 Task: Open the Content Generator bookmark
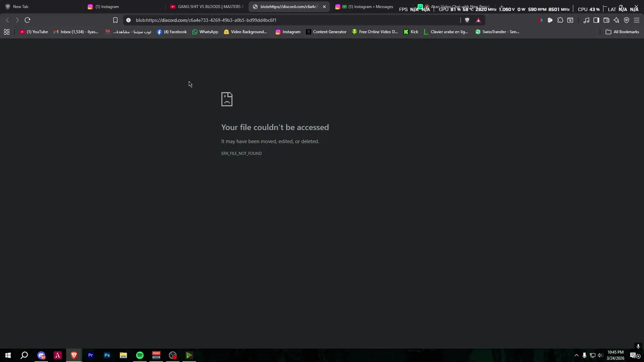pos(326,32)
